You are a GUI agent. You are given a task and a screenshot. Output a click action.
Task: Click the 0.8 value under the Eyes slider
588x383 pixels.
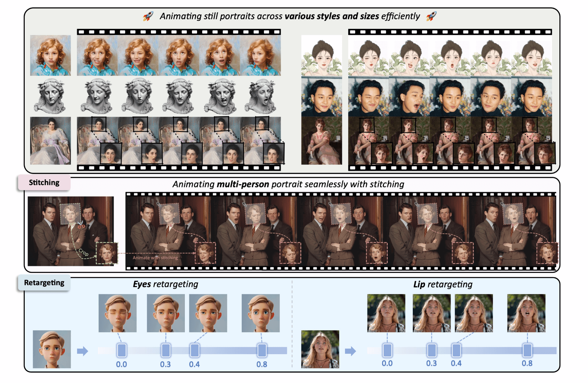(x=262, y=364)
